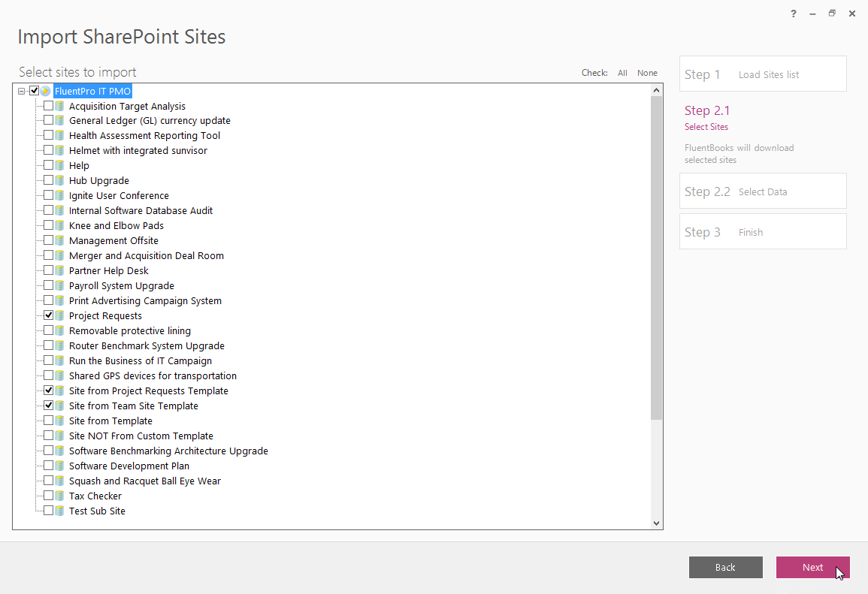Select the Software Development Plan label
Viewport: 868px width, 594px height.
pos(129,466)
